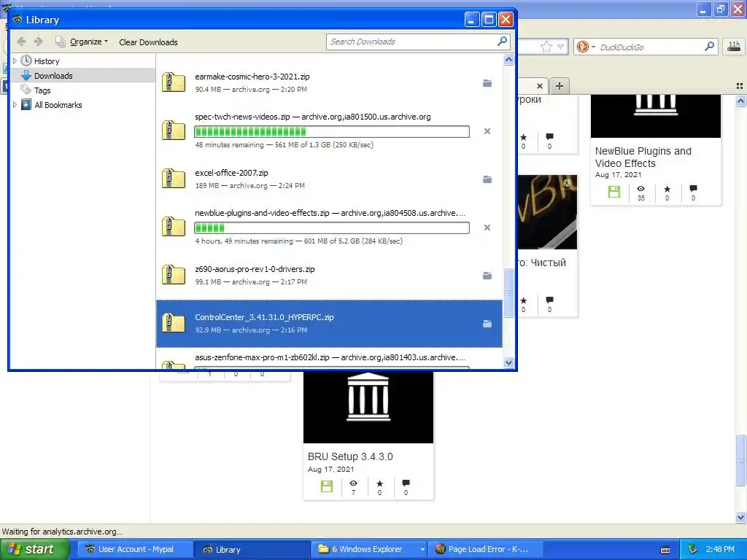Open containing folder for z690-aorus-pro-rev1-0-drivers.zip
Screen dimensions: 747x560
coord(487,276)
